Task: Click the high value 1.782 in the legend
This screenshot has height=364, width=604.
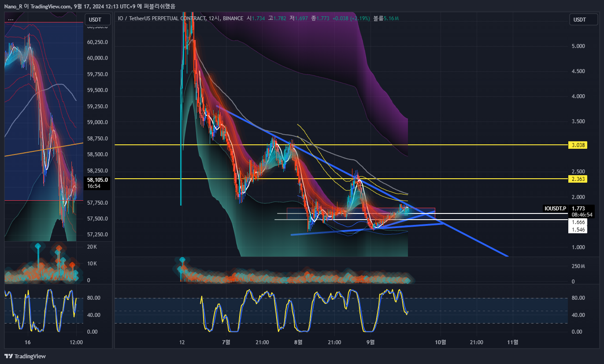Action: click(279, 18)
